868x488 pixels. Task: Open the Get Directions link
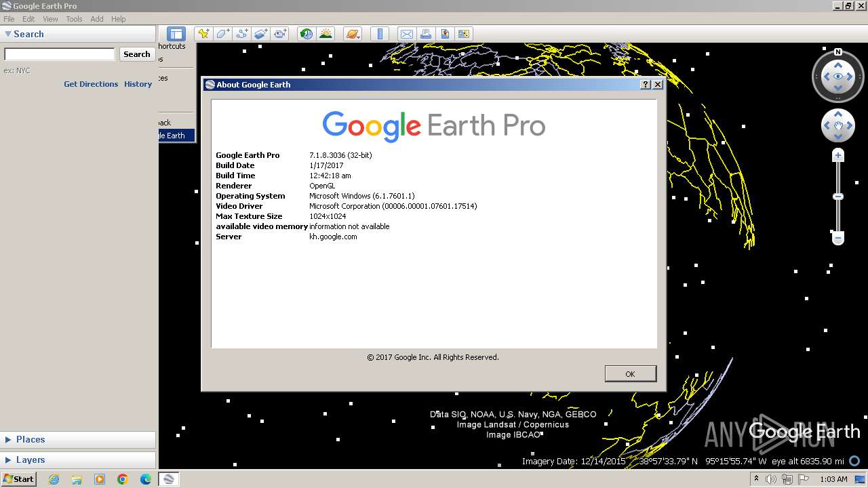pyautogui.click(x=91, y=84)
